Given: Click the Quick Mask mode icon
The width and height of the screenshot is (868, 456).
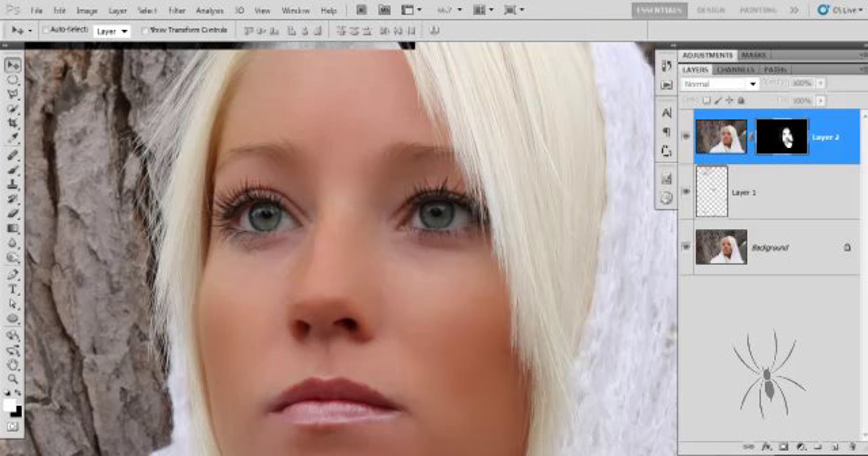Looking at the screenshot, I should point(12,427).
